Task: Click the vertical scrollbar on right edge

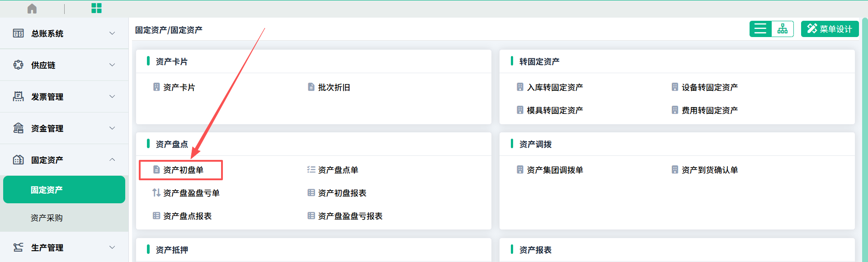Action: [865, 136]
